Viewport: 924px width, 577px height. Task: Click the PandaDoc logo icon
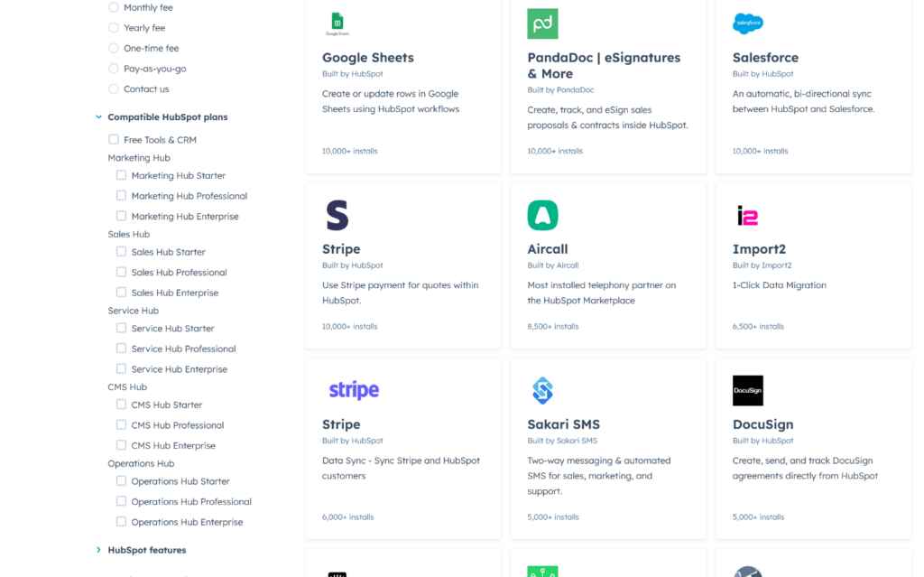542,23
